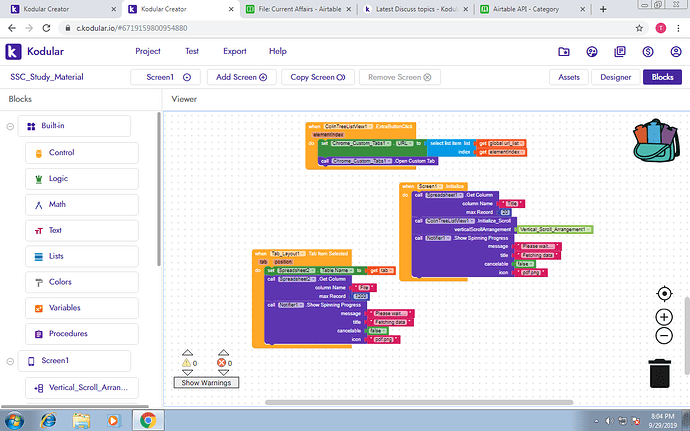Zoom out the blocks workspace
This screenshot has height=431, width=690.
click(x=664, y=336)
